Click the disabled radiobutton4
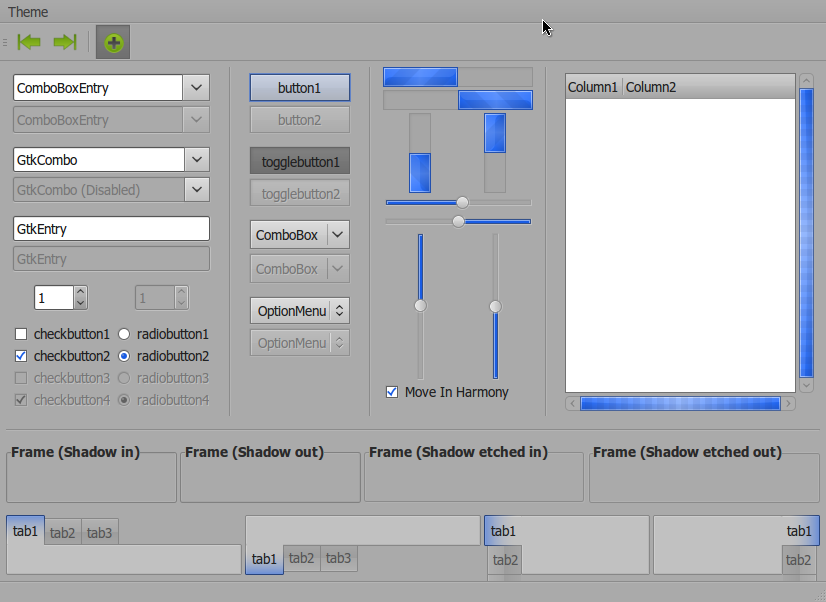This screenshot has width=826, height=602. tap(124, 400)
